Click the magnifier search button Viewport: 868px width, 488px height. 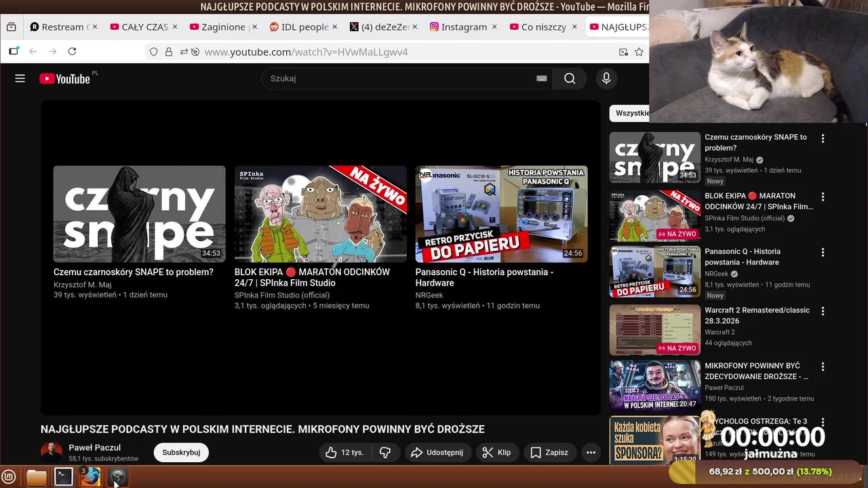point(570,79)
